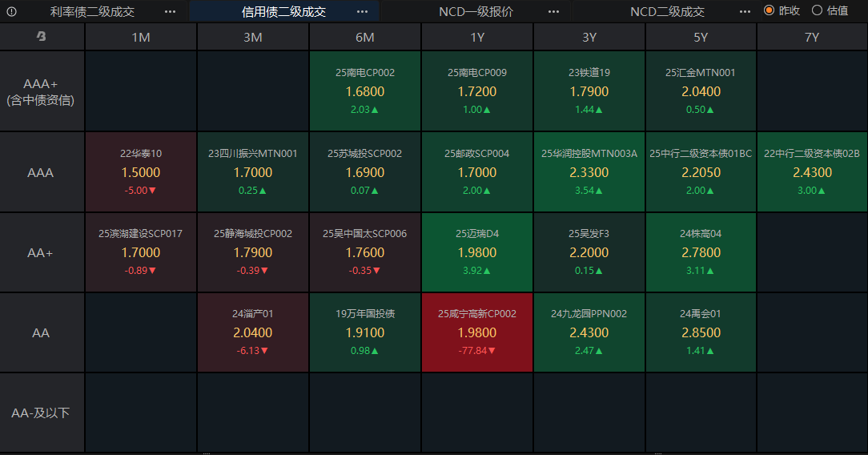
Task: Switch to the NCD一级报价 tab
Action: coord(476,11)
